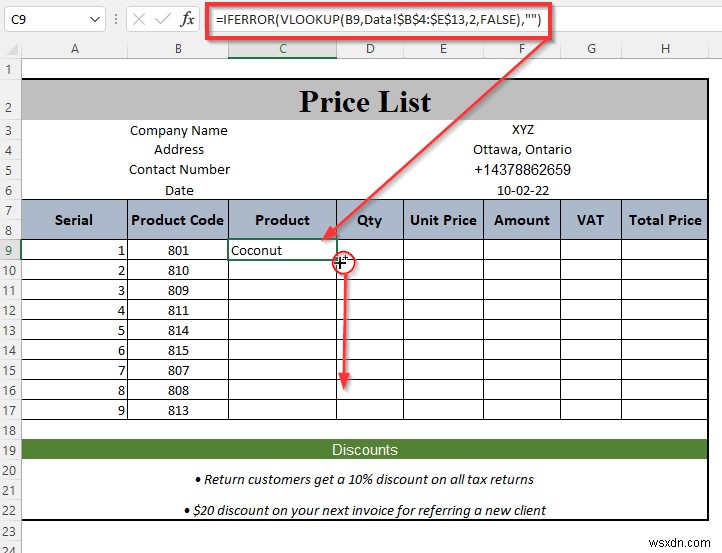
Task: Click the Company Name cell
Action: (x=179, y=130)
